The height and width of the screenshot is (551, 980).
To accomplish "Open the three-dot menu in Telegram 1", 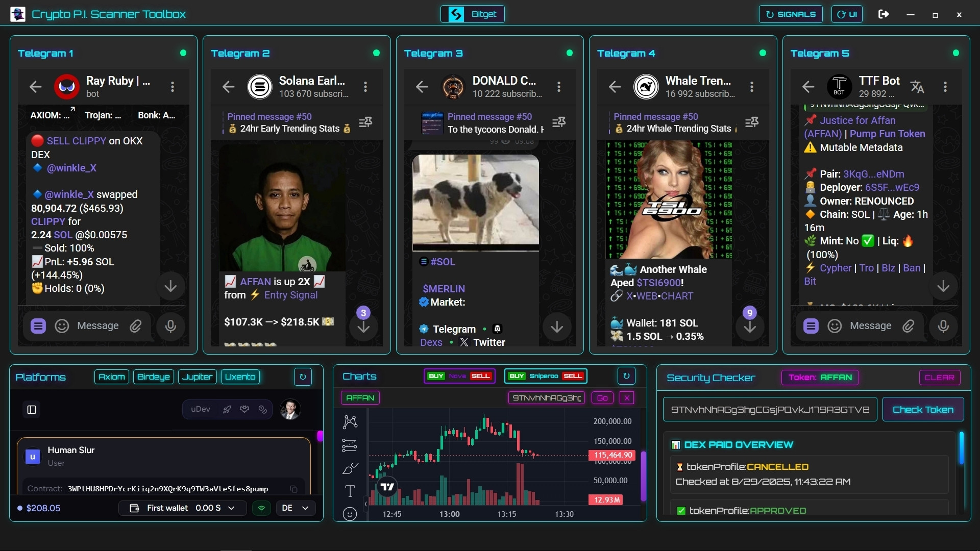I will click(x=173, y=87).
